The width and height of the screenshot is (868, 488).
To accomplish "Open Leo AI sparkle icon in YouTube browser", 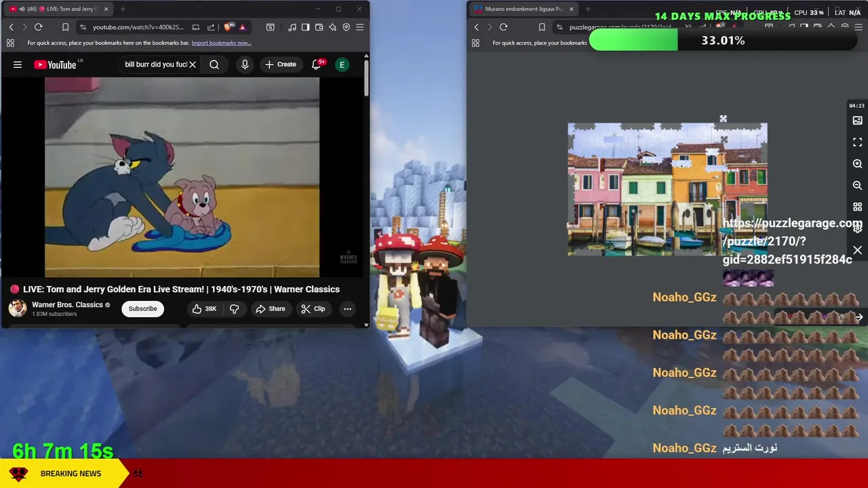I will 332,27.
